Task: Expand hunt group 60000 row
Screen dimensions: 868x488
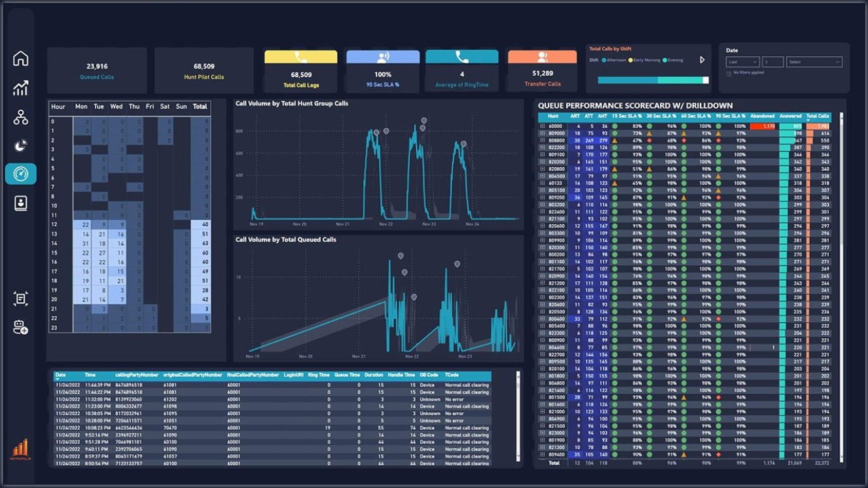Action: (543, 126)
